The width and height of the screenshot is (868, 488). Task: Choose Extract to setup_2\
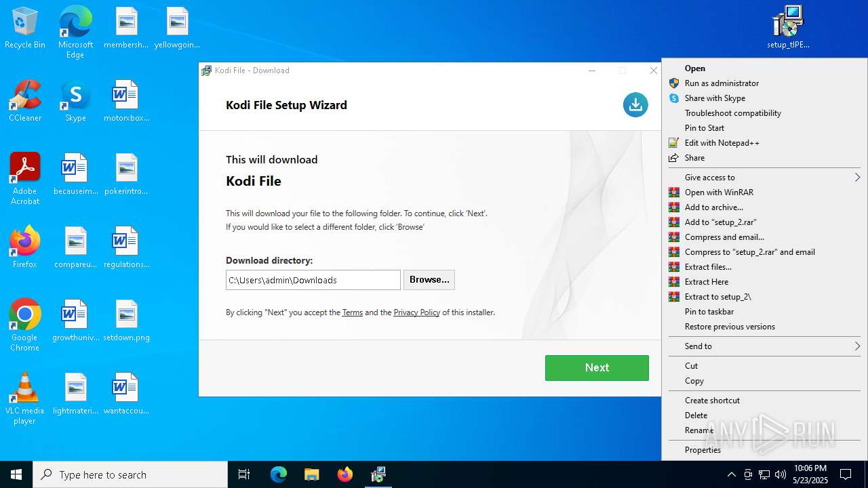[x=764, y=297]
